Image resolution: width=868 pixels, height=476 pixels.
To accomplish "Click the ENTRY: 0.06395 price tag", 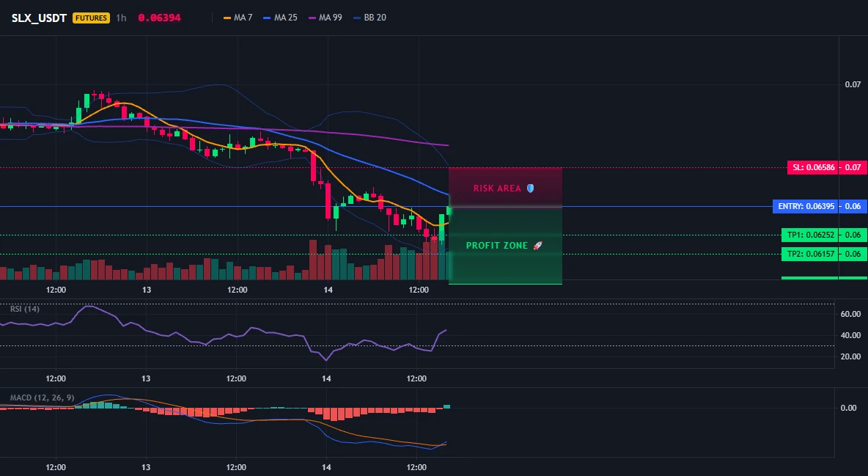I will [806, 206].
